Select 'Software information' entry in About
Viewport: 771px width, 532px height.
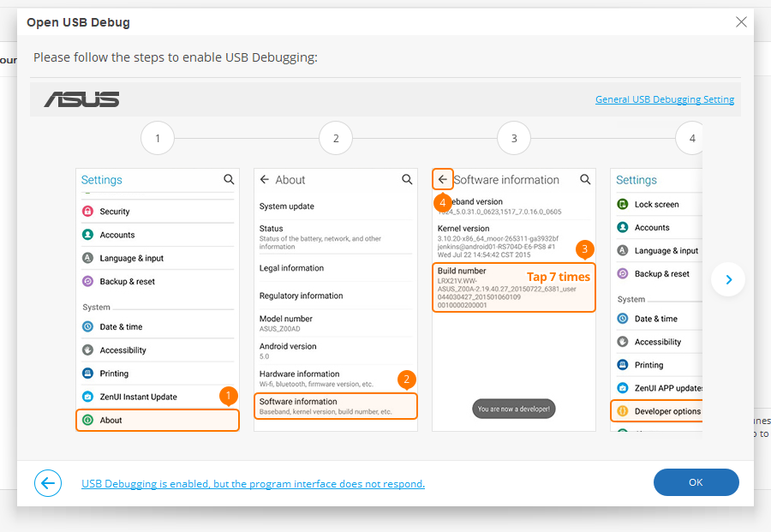(335, 406)
